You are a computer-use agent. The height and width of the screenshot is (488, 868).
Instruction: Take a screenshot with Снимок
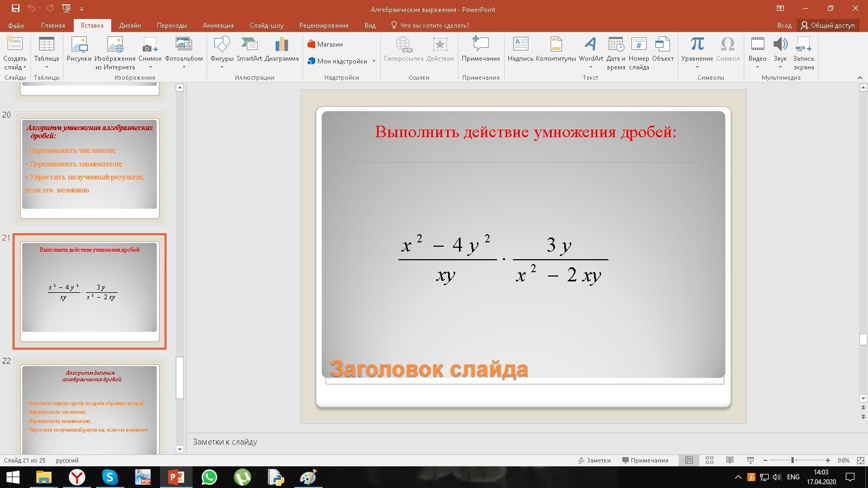[150, 53]
